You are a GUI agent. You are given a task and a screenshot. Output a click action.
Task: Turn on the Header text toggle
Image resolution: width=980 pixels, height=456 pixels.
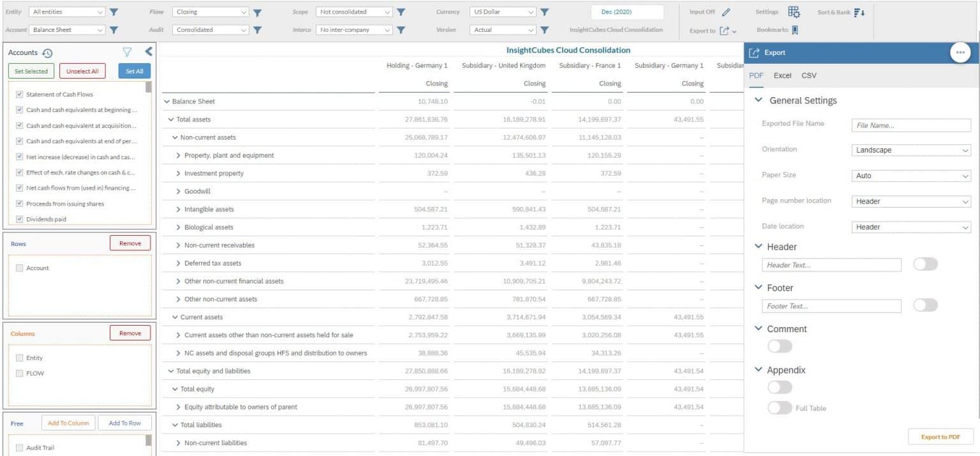[x=925, y=264]
